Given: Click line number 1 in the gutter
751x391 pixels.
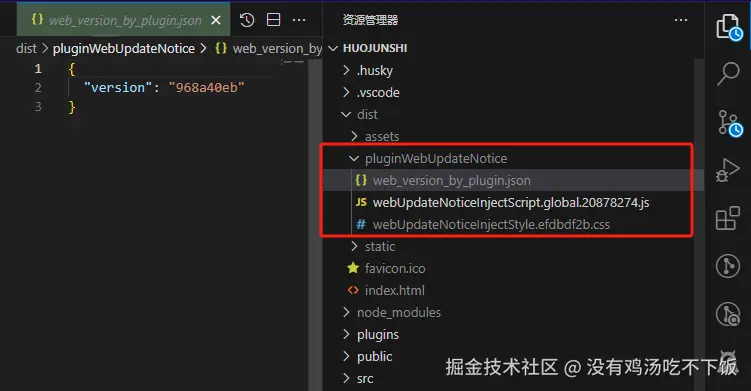Looking at the screenshot, I should (38, 69).
